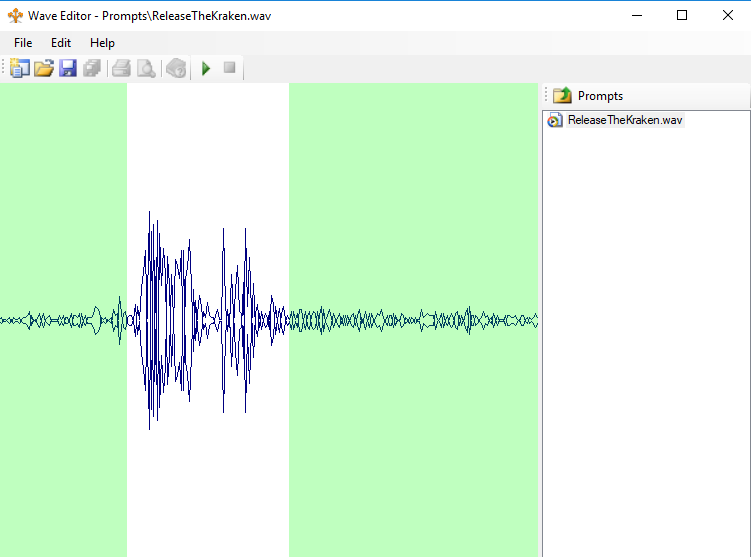The image size is (751, 557).
Task: Click the Print toolbar icon
Action: pyautogui.click(x=121, y=68)
